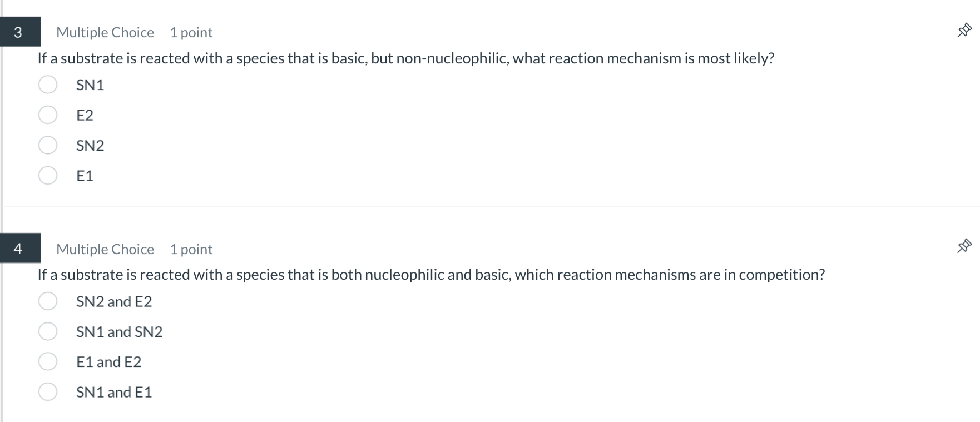Viewport: 980px width, 422px height.
Task: Click the 1 point label of question 3
Action: (191, 32)
